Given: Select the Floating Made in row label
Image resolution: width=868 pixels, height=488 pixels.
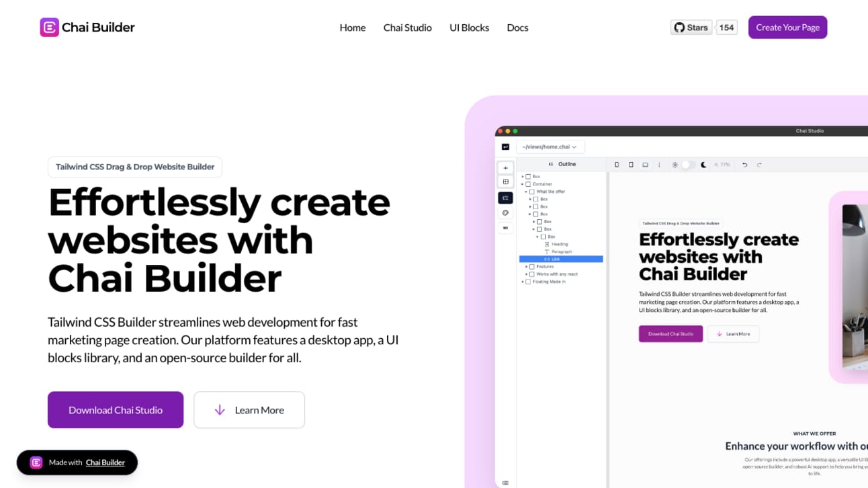Looking at the screenshot, I should coord(549,282).
